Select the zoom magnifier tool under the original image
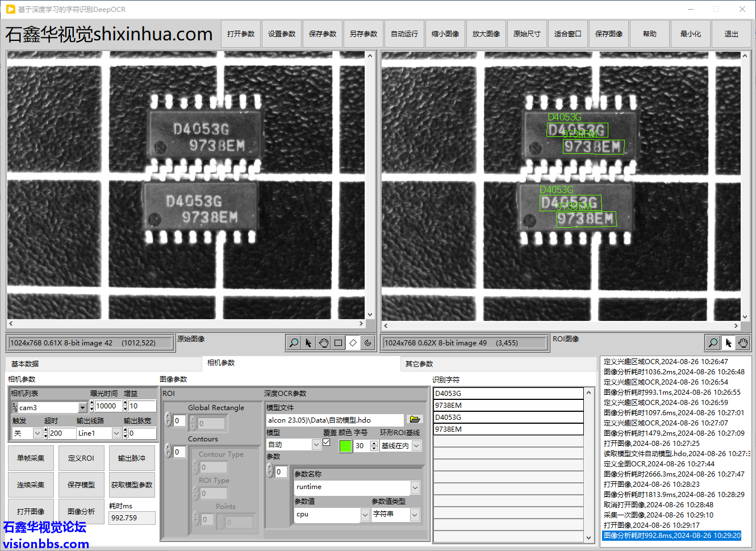 [294, 343]
